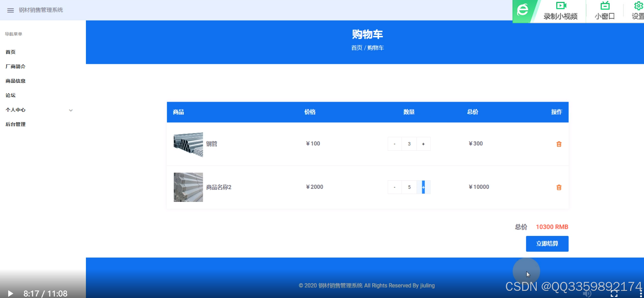644x298 pixels.
Task: Click the 商品 column header
Action: tap(178, 112)
